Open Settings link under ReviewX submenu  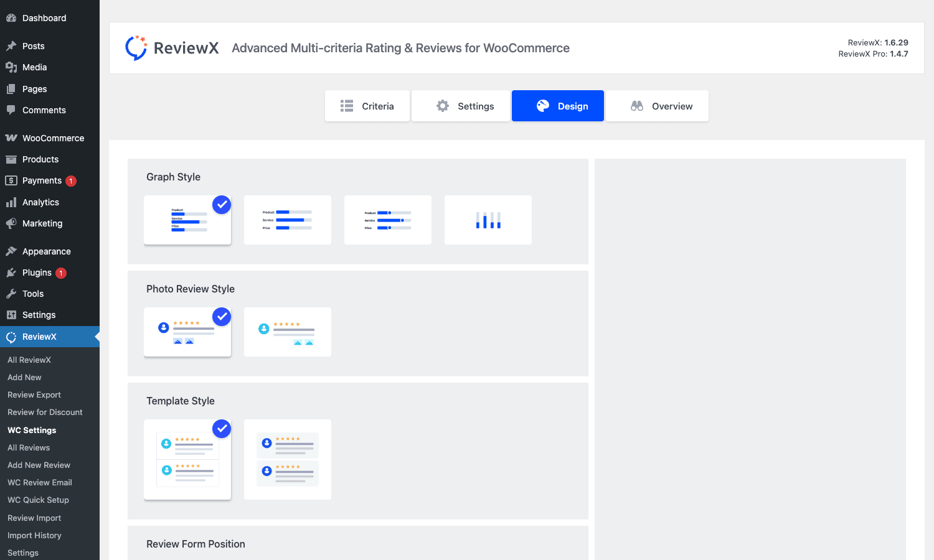point(23,553)
